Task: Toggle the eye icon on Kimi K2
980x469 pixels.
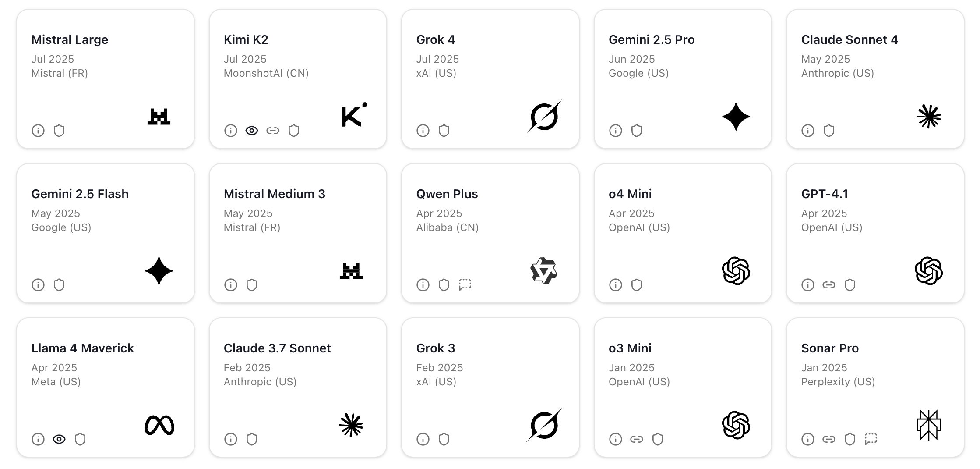Action: click(x=252, y=130)
